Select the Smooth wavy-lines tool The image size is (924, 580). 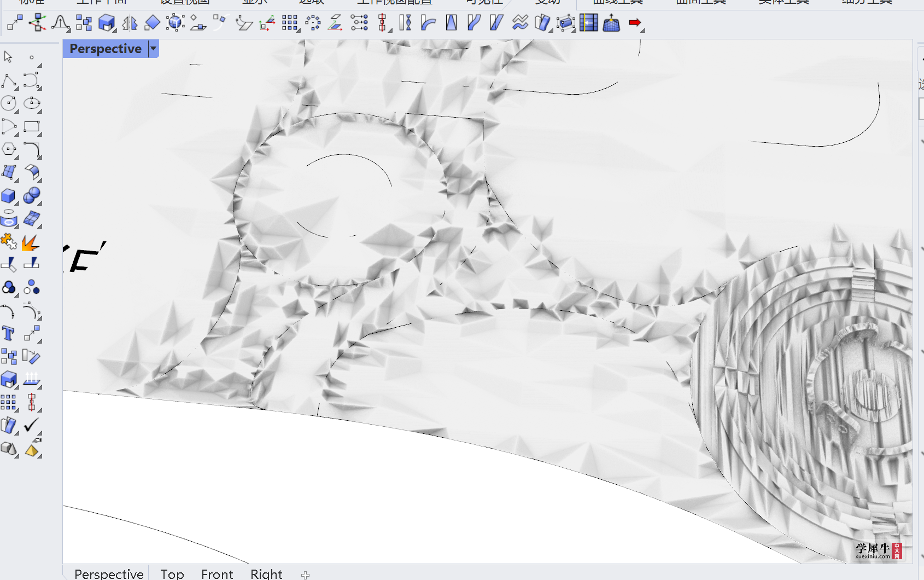point(519,23)
